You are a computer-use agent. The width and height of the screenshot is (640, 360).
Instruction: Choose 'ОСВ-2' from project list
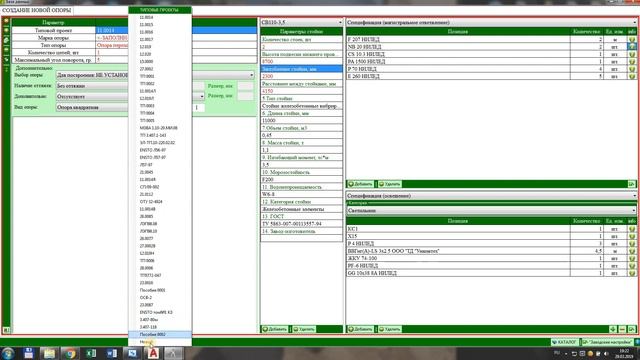(x=160, y=298)
